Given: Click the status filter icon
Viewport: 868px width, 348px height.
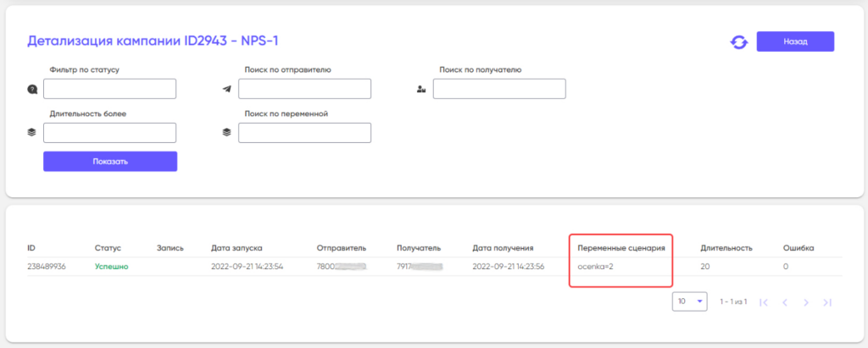Looking at the screenshot, I should pos(32,89).
